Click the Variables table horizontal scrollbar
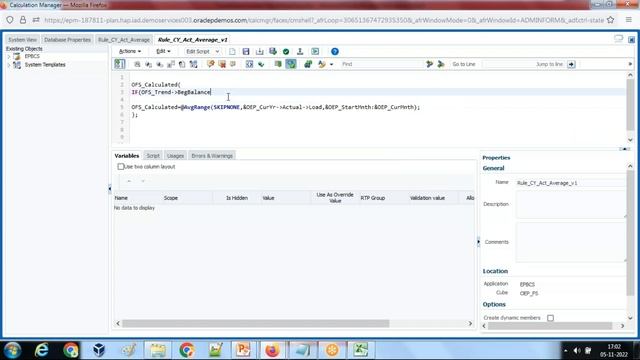This screenshot has width=640, height=360. (x=256, y=323)
